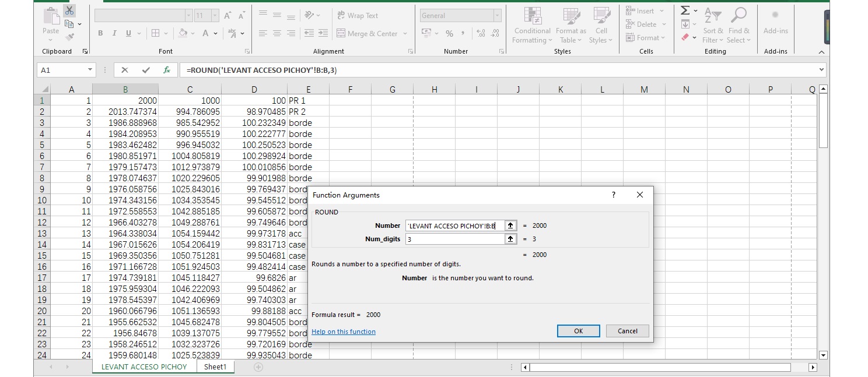
Task: Open the Help on this function link
Action: 344,332
